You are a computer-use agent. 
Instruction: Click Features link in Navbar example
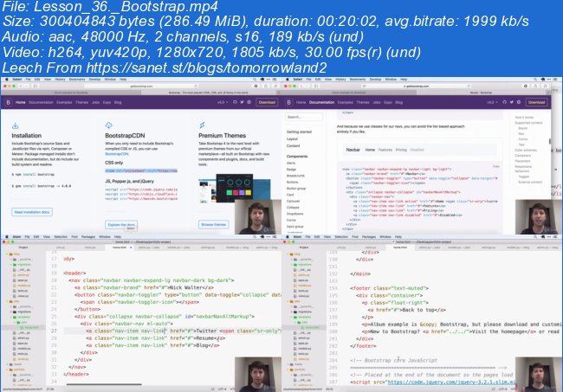click(x=385, y=150)
